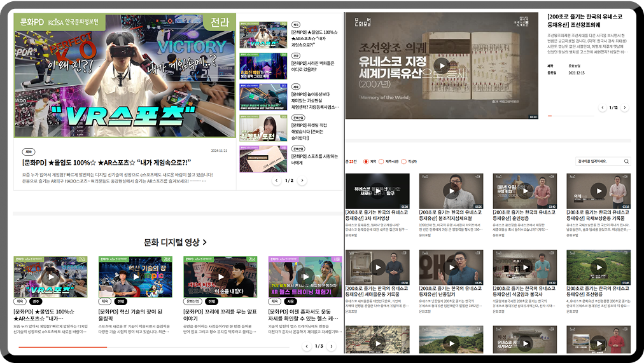Image resolution: width=644 pixels, height=363 pixels.
Task: Open 훈민정음 video title link
Action: 524,216
